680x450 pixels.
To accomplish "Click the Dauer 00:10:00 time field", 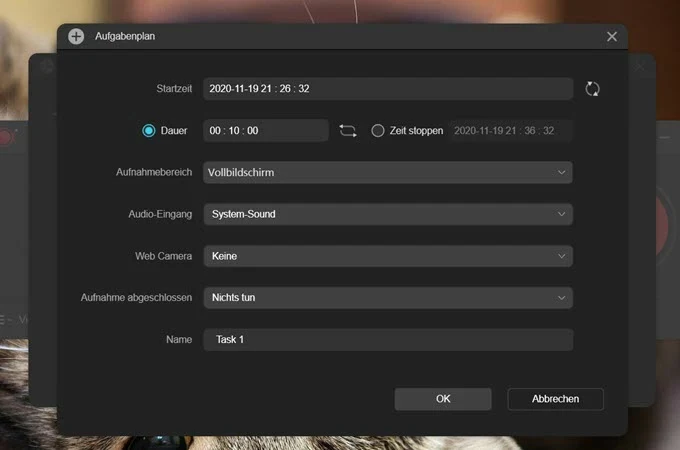I will click(x=266, y=130).
